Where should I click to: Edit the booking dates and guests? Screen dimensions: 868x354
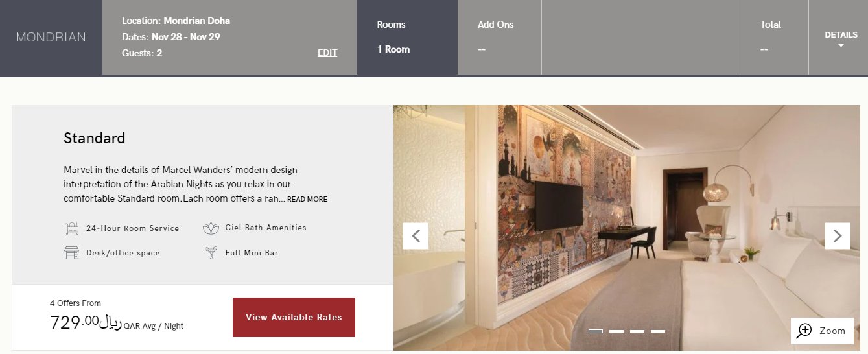[327, 53]
